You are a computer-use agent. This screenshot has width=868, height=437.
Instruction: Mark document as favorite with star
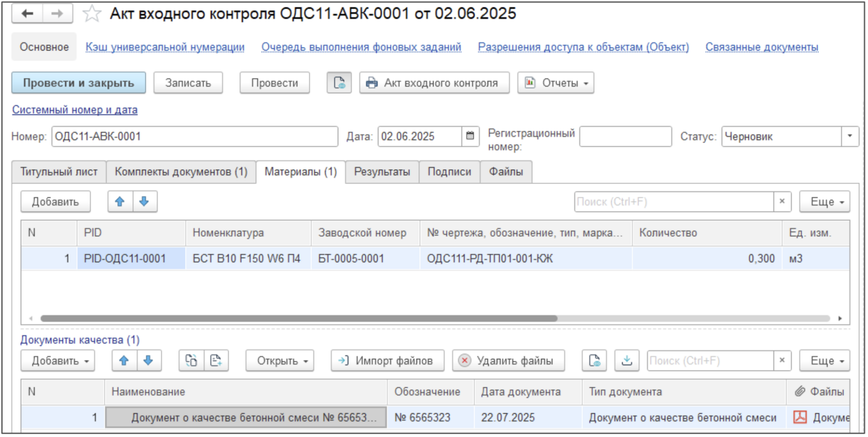[x=92, y=13]
